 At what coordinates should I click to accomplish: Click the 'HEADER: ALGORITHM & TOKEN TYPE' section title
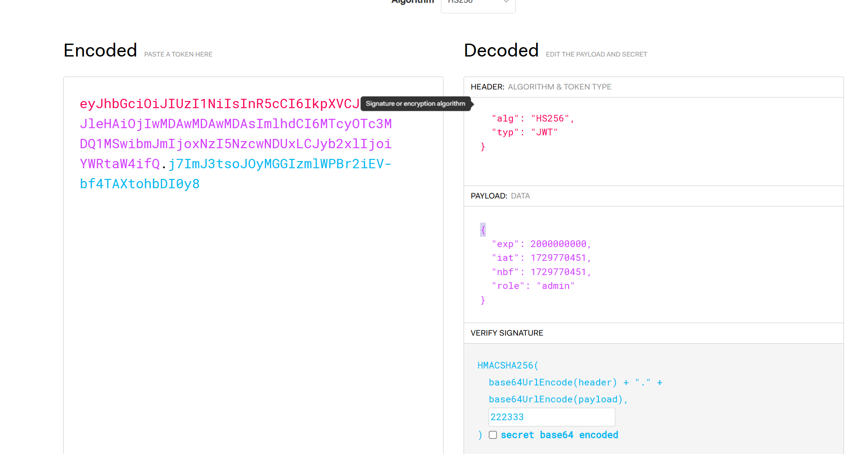541,87
